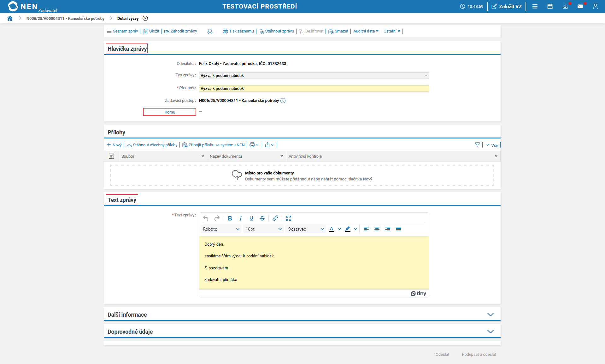Open the Typ zprávy dropdown
The height and width of the screenshot is (364, 605).
point(314,76)
